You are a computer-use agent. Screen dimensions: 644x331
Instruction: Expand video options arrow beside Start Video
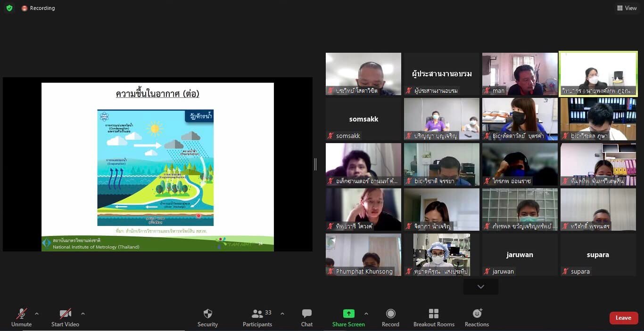[83, 314]
